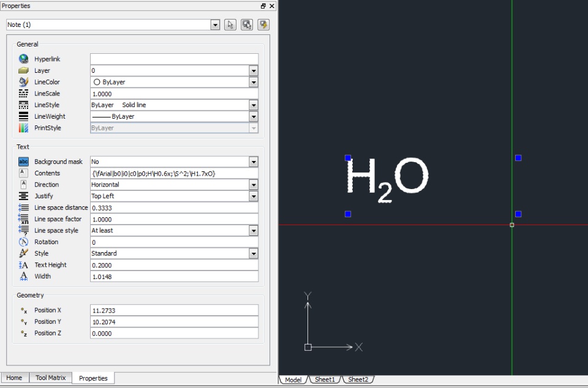The image size is (588, 388).
Task: Click the Position X icon
Action: pos(24,310)
